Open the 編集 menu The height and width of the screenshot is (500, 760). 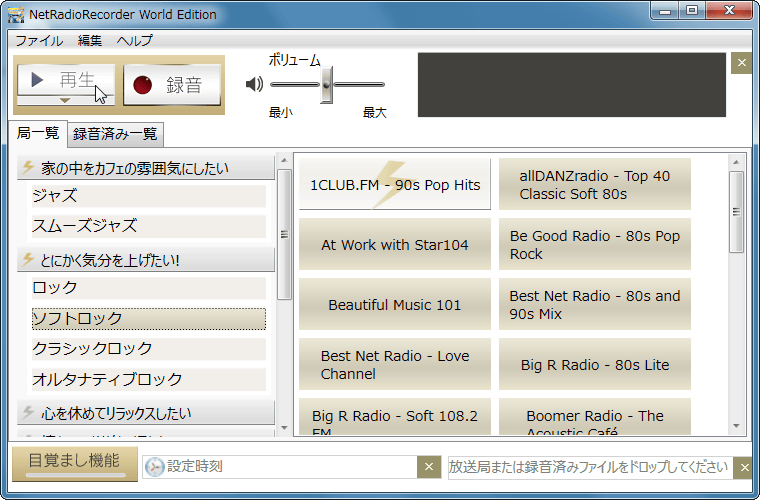[90, 40]
